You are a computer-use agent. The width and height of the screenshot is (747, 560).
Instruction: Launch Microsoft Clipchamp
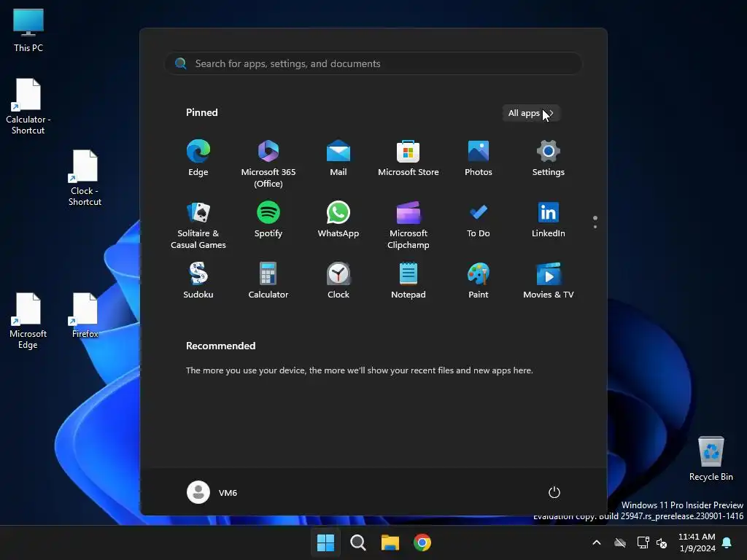point(409,226)
